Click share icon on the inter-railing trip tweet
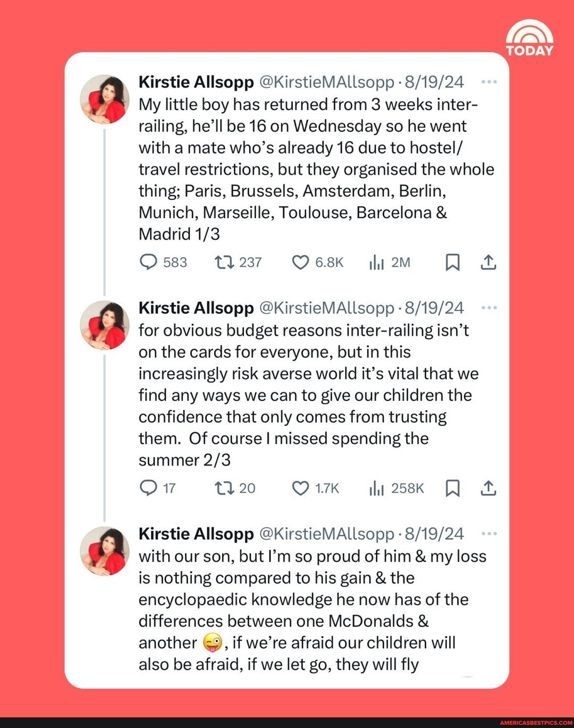 point(488,262)
